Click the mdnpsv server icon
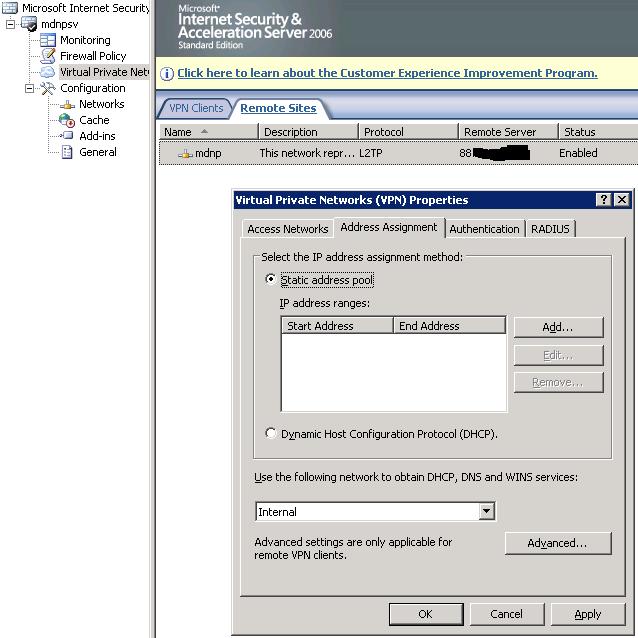Viewport: 638px width, 638px height. 29,24
